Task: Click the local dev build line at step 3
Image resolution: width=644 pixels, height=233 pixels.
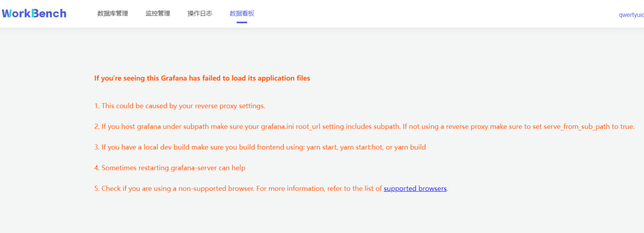Action: click(x=260, y=147)
